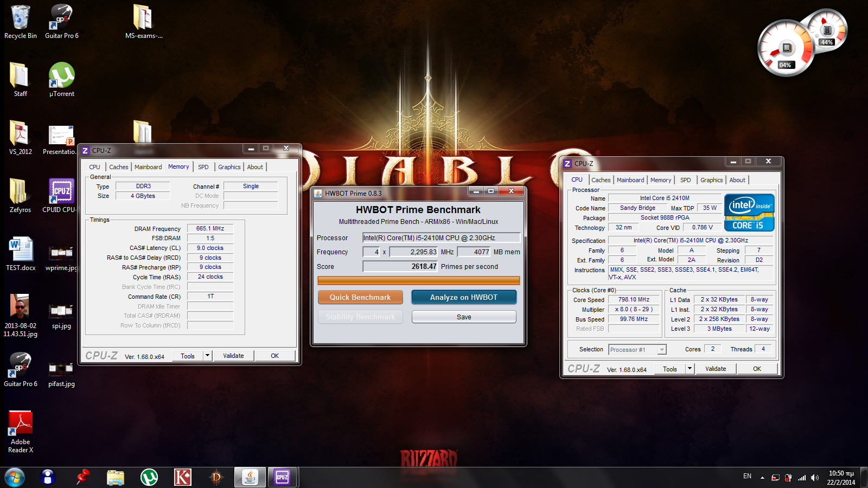The height and width of the screenshot is (488, 868).
Task: Open the Presentation PowerPoint file icon
Action: 61,140
